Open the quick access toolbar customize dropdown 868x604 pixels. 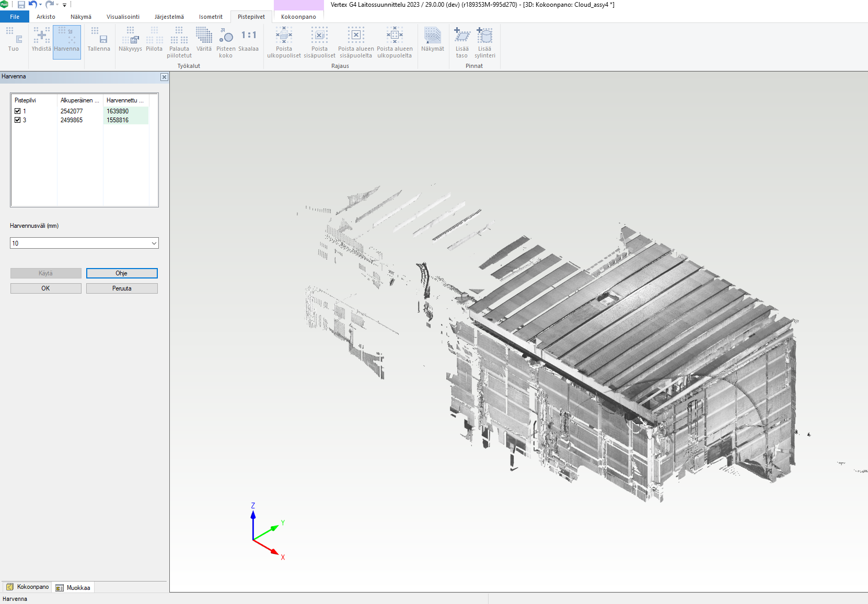point(65,5)
